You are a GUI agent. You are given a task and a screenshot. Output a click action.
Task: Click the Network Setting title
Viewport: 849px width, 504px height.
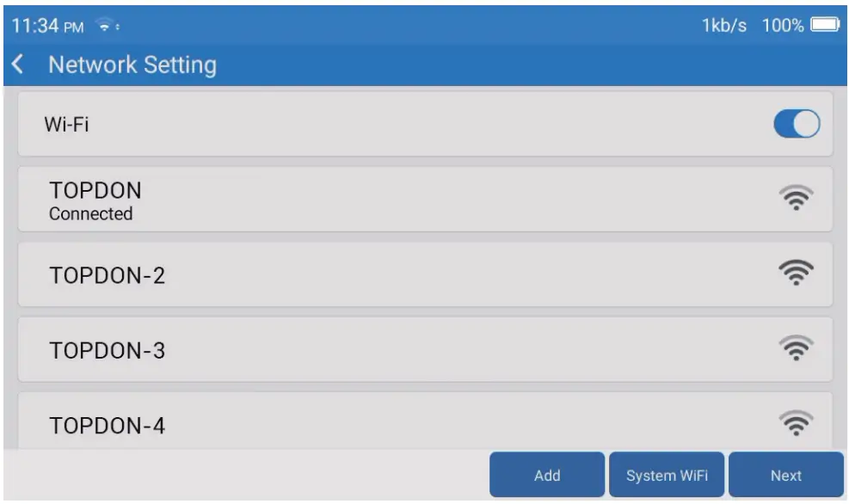(132, 65)
